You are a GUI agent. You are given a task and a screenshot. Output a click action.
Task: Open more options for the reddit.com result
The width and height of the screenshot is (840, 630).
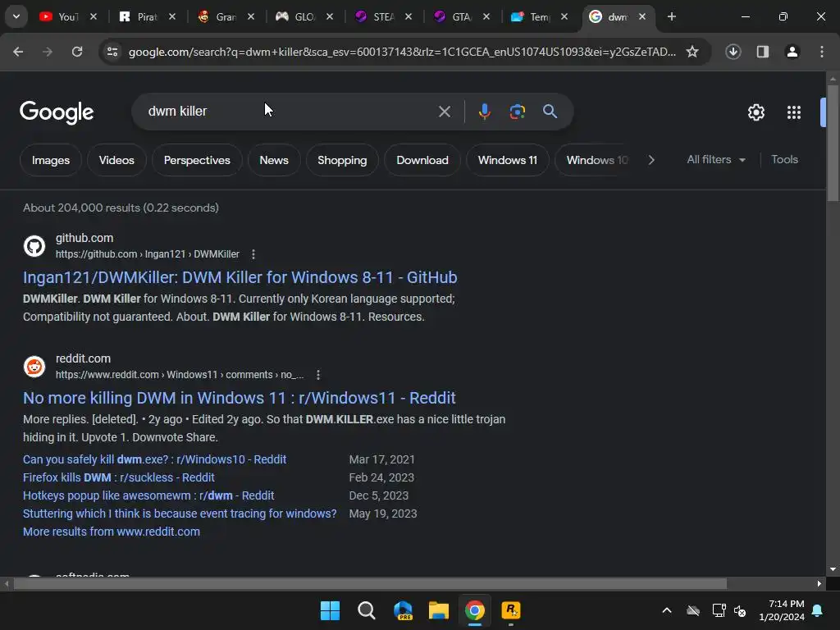click(318, 375)
